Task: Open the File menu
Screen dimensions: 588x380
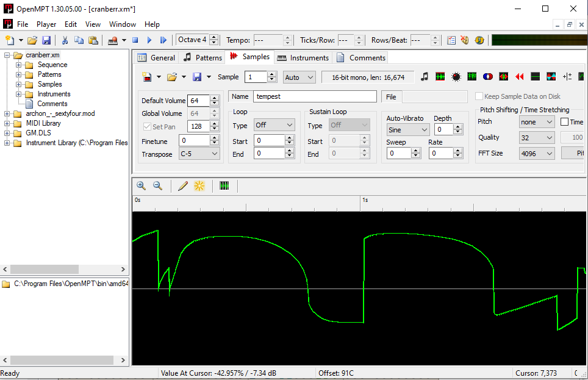Action: tap(23, 24)
